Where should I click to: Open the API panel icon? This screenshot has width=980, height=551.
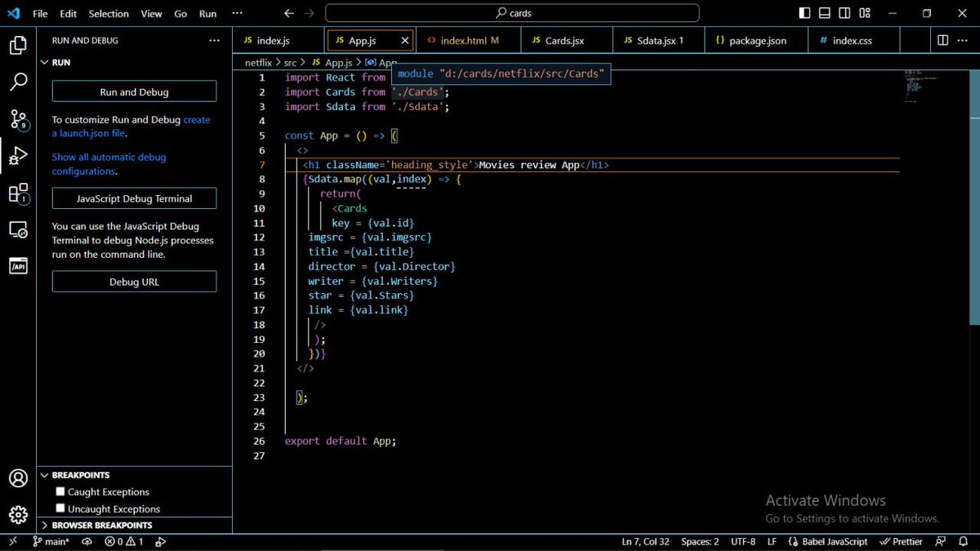[x=18, y=266]
